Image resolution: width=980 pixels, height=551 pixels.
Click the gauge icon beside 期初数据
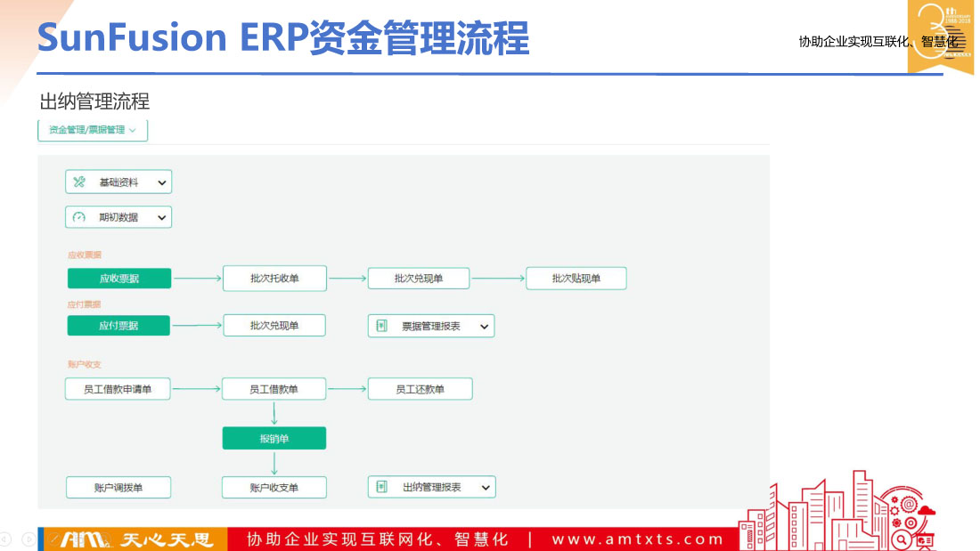coord(79,217)
